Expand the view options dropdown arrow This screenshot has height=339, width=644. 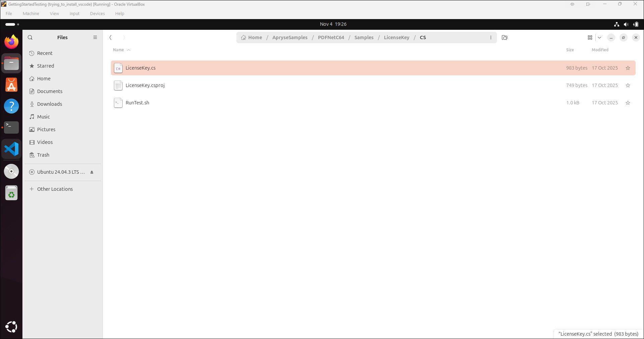point(599,37)
